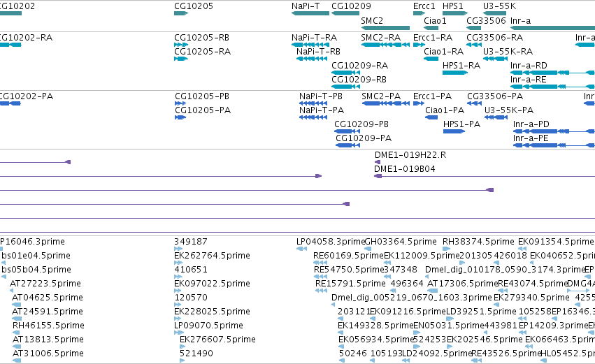This screenshot has width=595, height=364.
Task: Open the CG33506 gene label
Action: pyautogui.click(x=486, y=20)
